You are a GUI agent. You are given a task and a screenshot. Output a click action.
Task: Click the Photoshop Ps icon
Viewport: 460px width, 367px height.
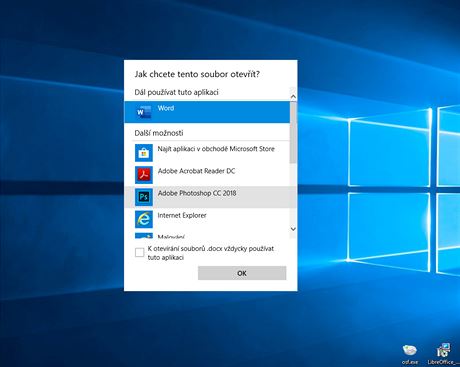(x=144, y=197)
